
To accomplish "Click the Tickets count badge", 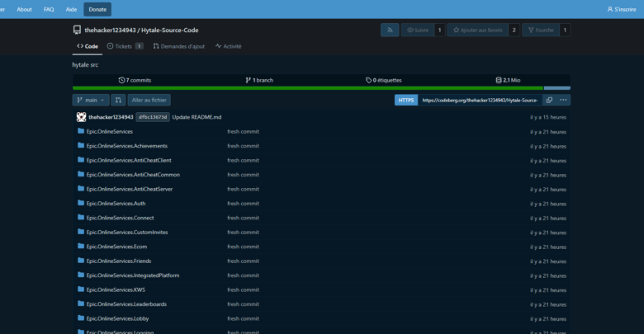I will (140, 46).
